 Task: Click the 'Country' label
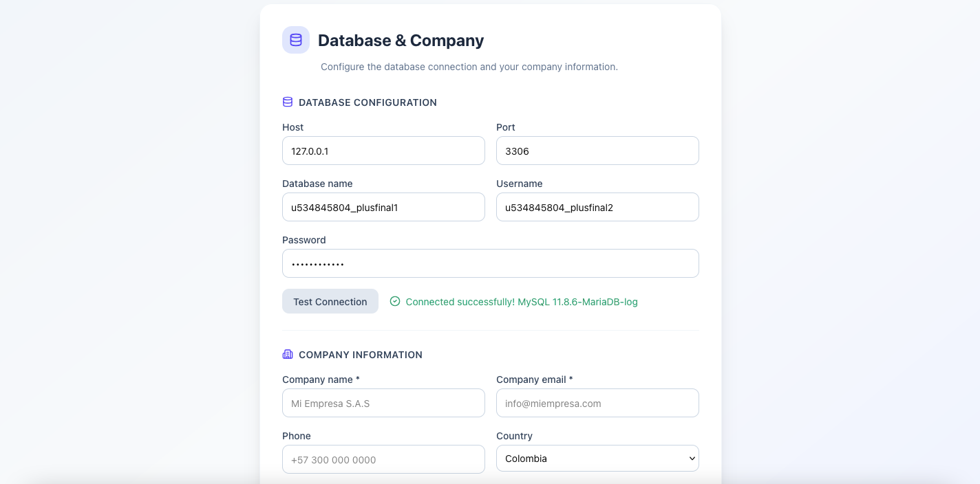point(515,436)
